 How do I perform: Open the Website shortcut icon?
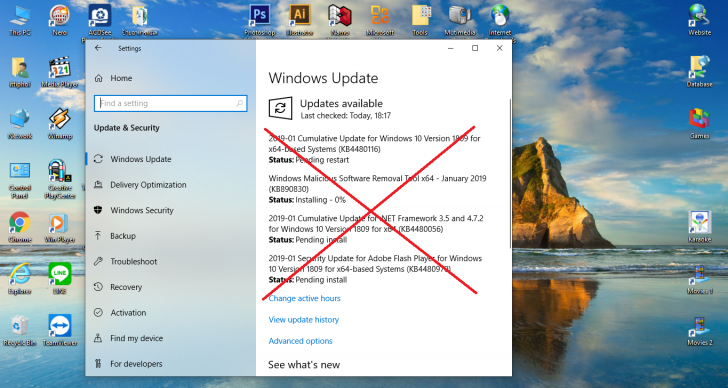pyautogui.click(x=700, y=20)
